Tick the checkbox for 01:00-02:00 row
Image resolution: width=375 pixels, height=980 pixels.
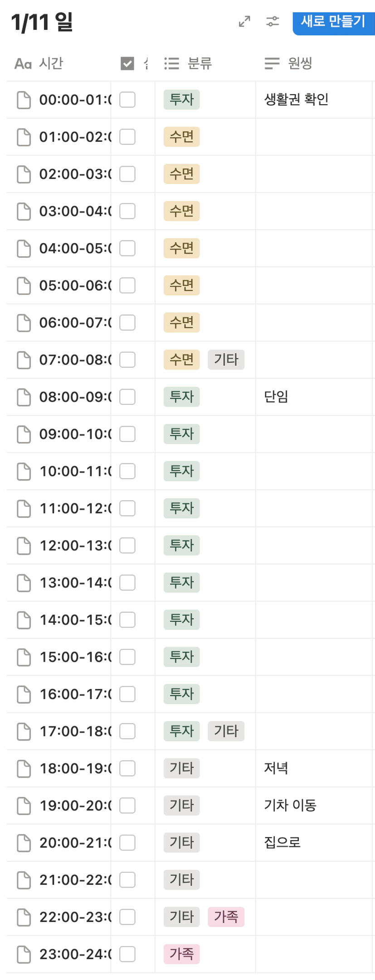click(127, 137)
